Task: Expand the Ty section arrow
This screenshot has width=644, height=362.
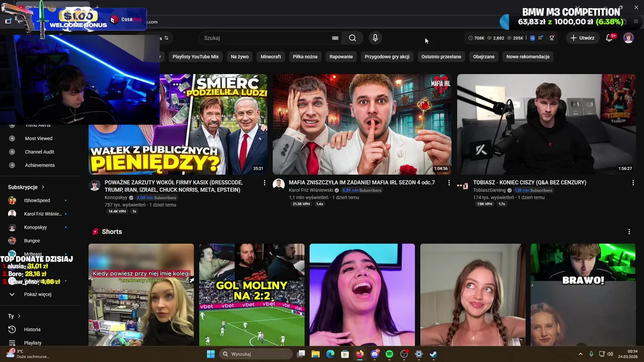Action: point(19,316)
